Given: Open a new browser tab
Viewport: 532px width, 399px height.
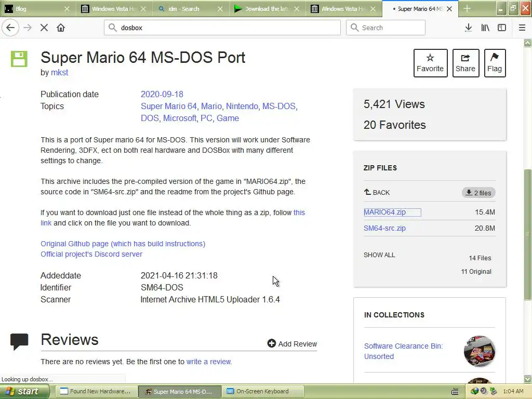Looking at the screenshot, I should tap(467, 8).
